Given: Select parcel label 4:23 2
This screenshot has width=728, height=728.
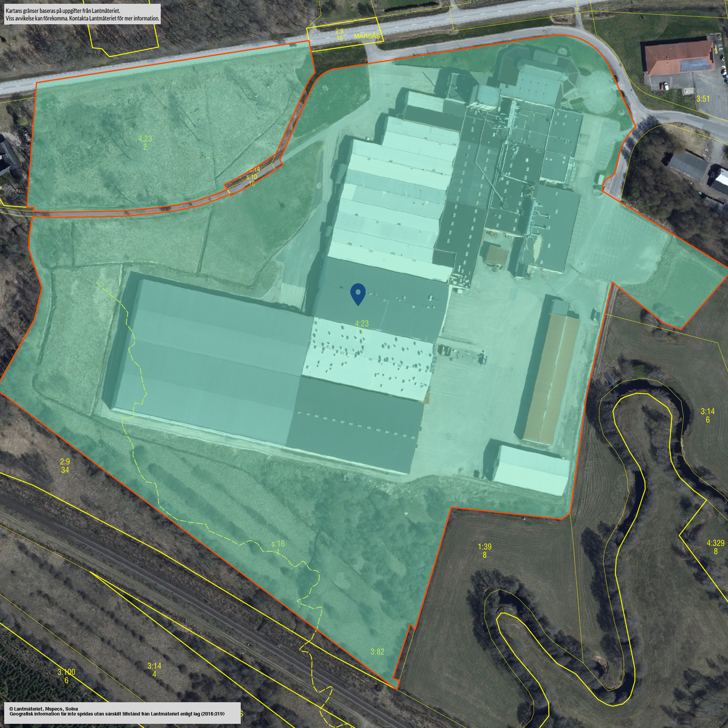Looking at the screenshot, I should point(145,143).
